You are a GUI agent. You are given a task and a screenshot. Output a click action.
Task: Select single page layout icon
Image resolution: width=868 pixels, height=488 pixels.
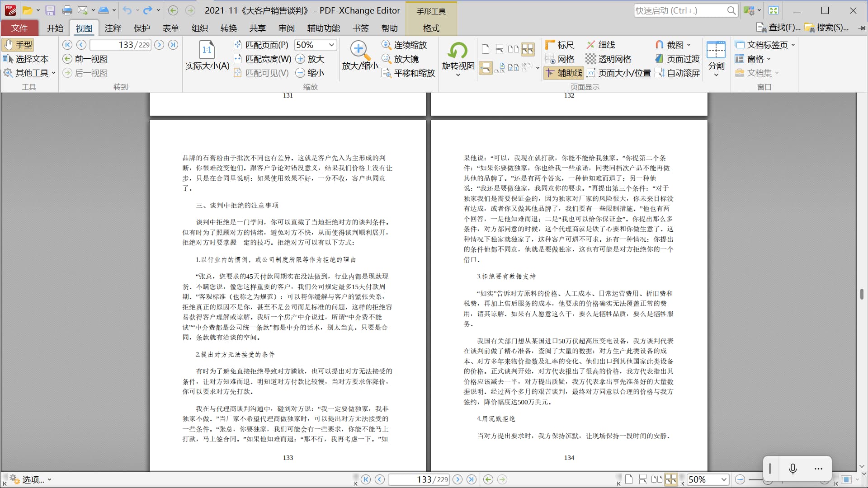(486, 49)
